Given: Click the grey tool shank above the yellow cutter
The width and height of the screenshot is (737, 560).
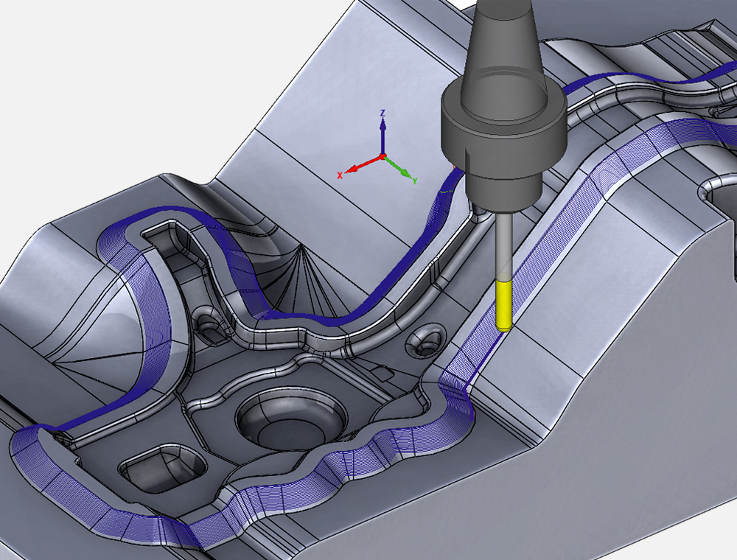Looking at the screenshot, I should click(504, 245).
